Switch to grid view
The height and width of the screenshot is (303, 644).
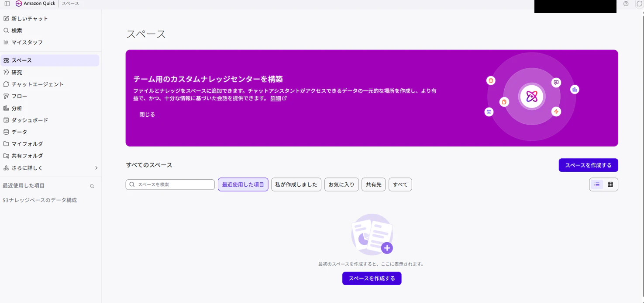pos(610,185)
